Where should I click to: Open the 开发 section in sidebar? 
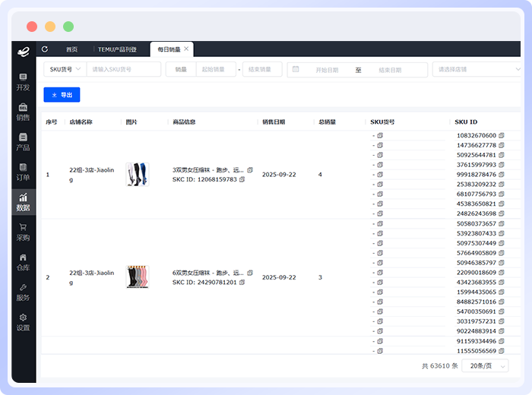[x=23, y=82]
